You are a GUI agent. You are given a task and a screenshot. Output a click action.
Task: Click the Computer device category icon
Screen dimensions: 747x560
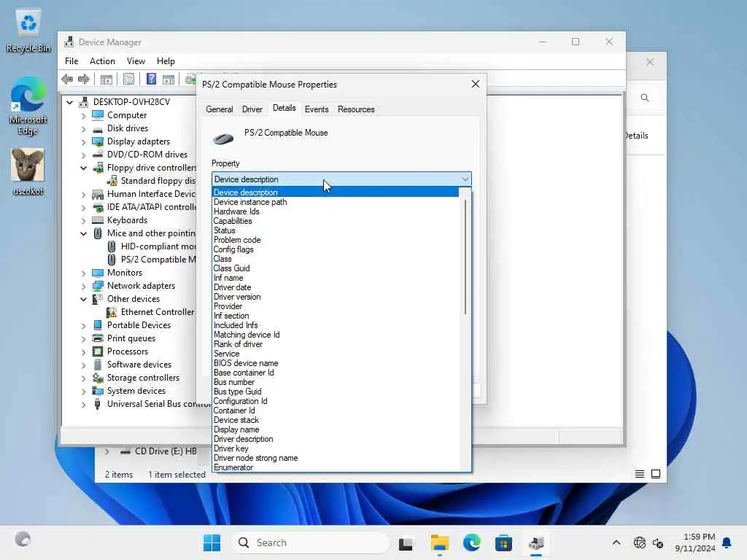pyautogui.click(x=98, y=114)
